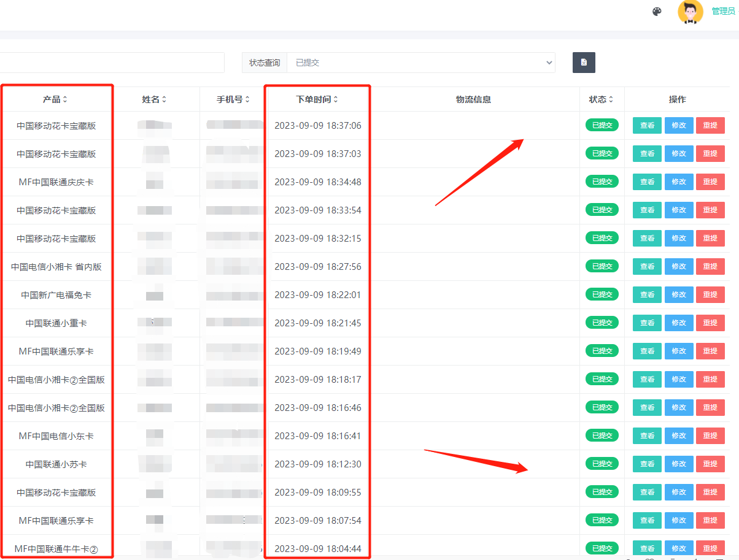739x560 pixels.
Task: Click the order time 2023-09-09 18:09:55
Action: coord(318,493)
